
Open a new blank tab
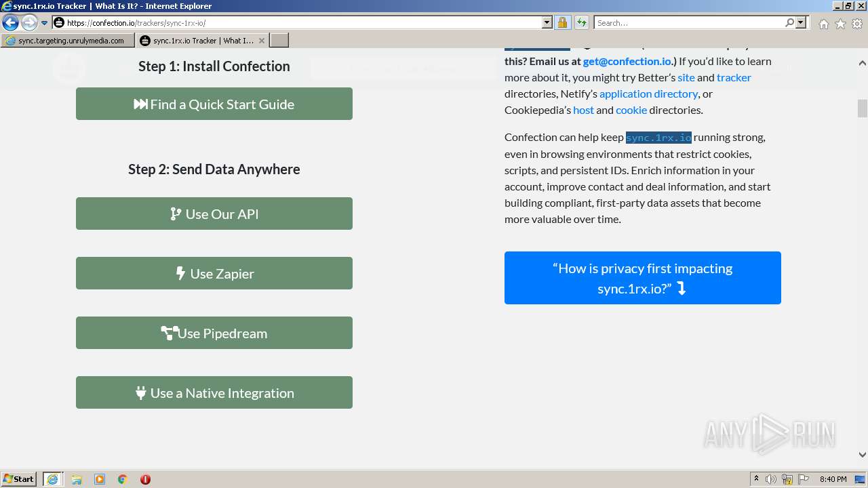point(279,41)
